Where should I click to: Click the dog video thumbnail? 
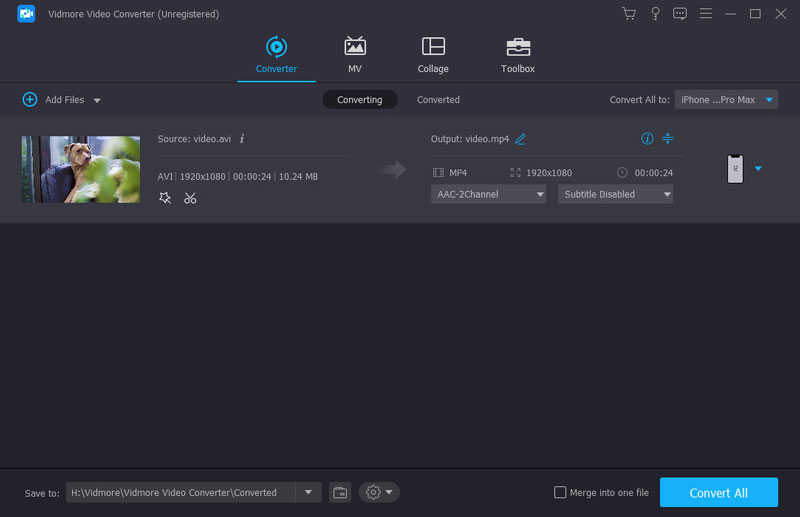point(81,170)
